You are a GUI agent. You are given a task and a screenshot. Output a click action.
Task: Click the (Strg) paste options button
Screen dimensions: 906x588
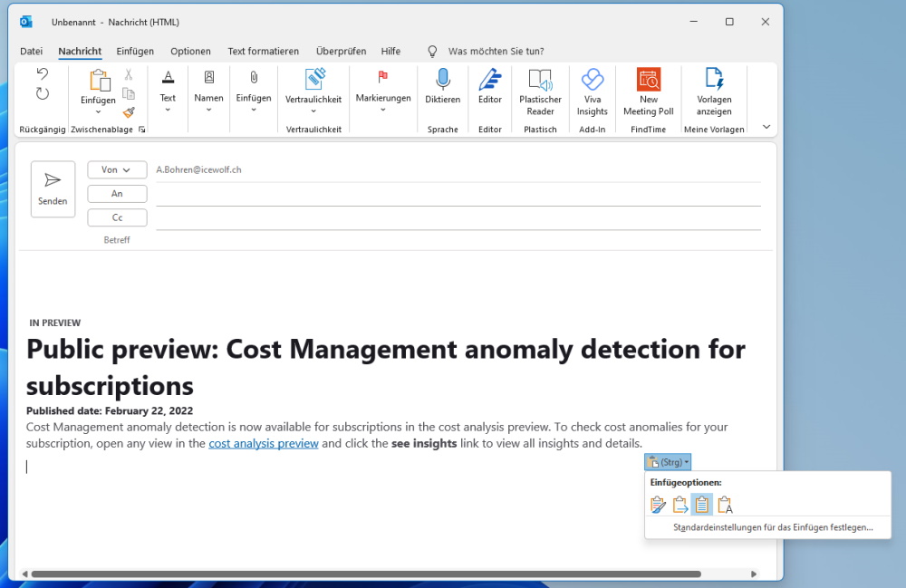pos(668,462)
